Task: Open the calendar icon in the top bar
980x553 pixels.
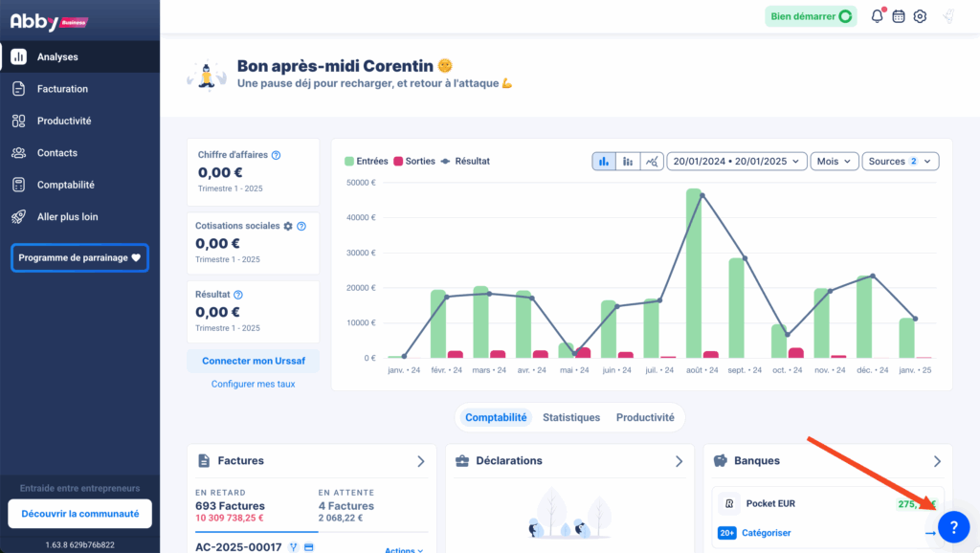Action: tap(898, 16)
